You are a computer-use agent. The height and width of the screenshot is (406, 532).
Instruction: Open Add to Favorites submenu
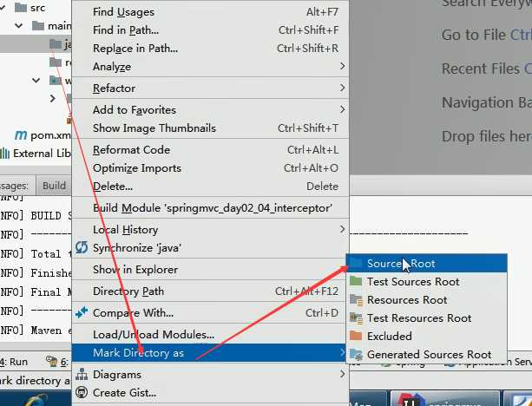tap(210, 110)
